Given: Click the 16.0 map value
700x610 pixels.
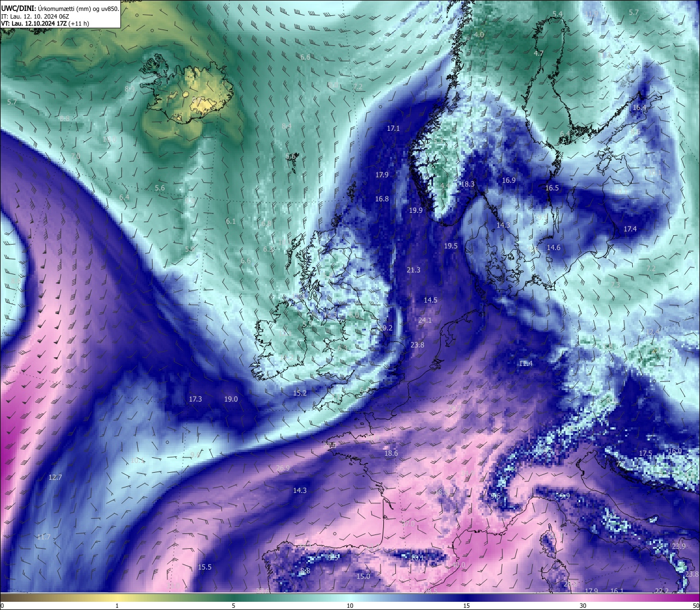Looking at the screenshot, I should [675, 451].
